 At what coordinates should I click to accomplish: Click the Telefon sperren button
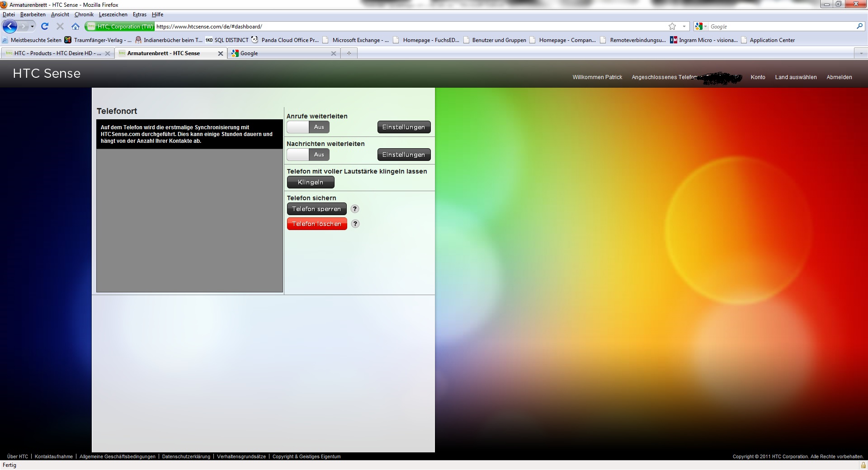pos(316,209)
